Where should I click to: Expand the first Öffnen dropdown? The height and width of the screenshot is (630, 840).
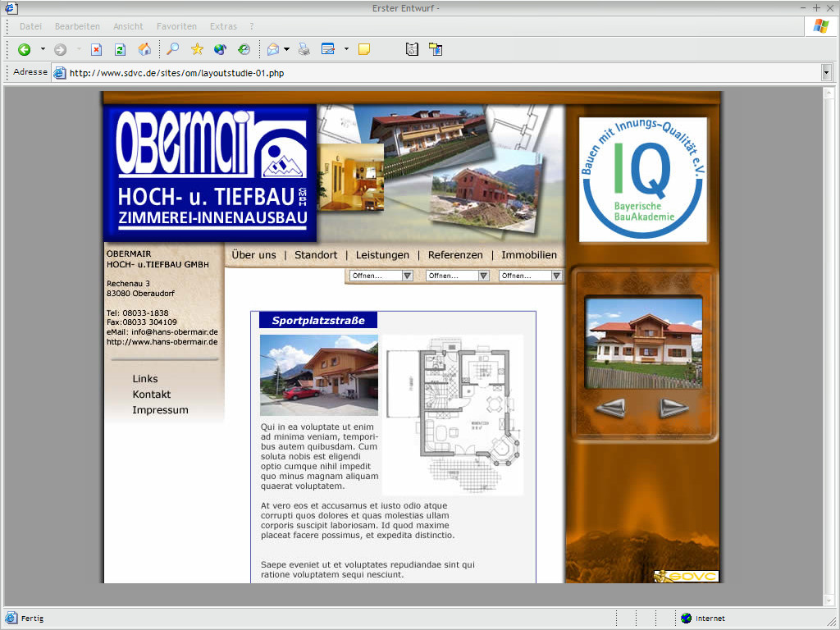click(x=408, y=276)
